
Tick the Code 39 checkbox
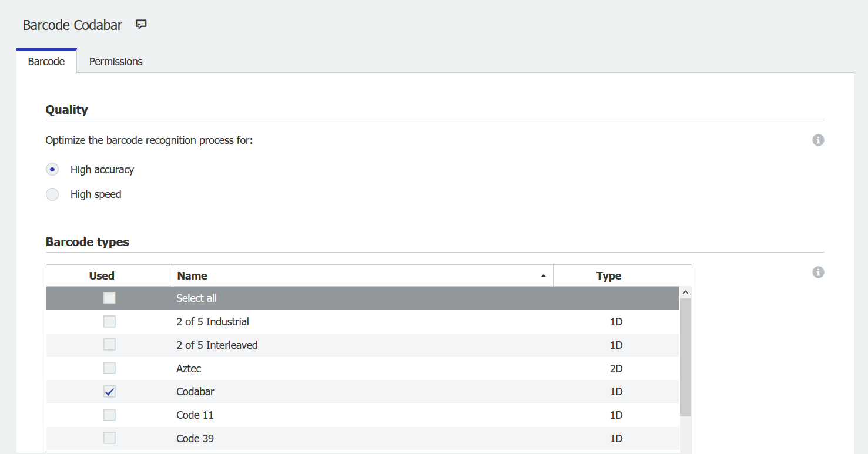click(x=109, y=438)
